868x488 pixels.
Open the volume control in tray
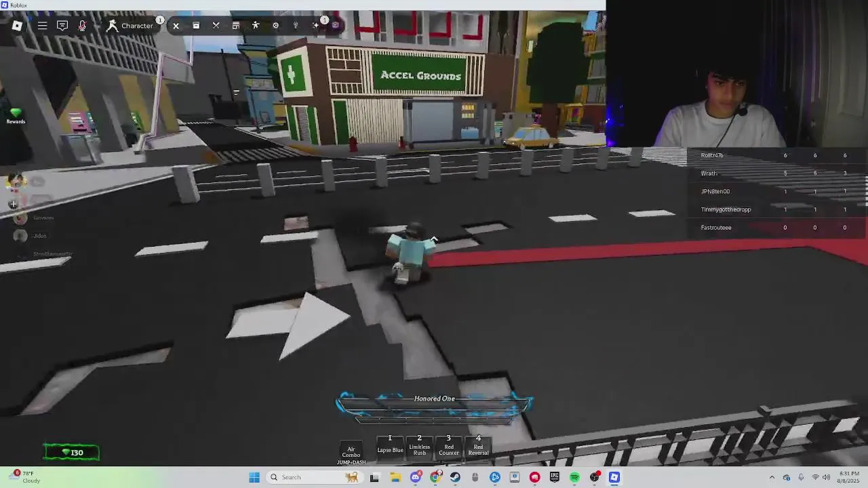coord(826,477)
